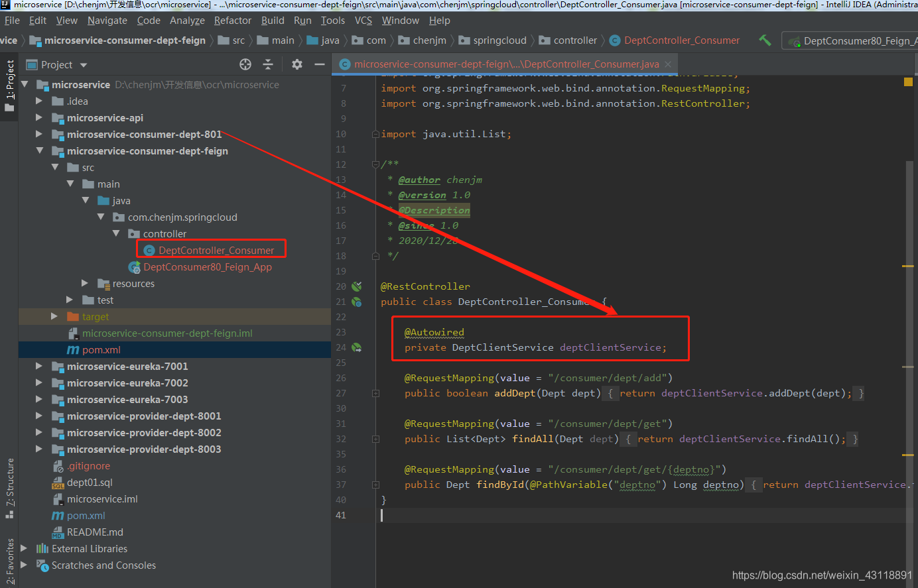The height and width of the screenshot is (588, 918).
Task: Unfold the findAll method at line 32
Action: click(375, 439)
